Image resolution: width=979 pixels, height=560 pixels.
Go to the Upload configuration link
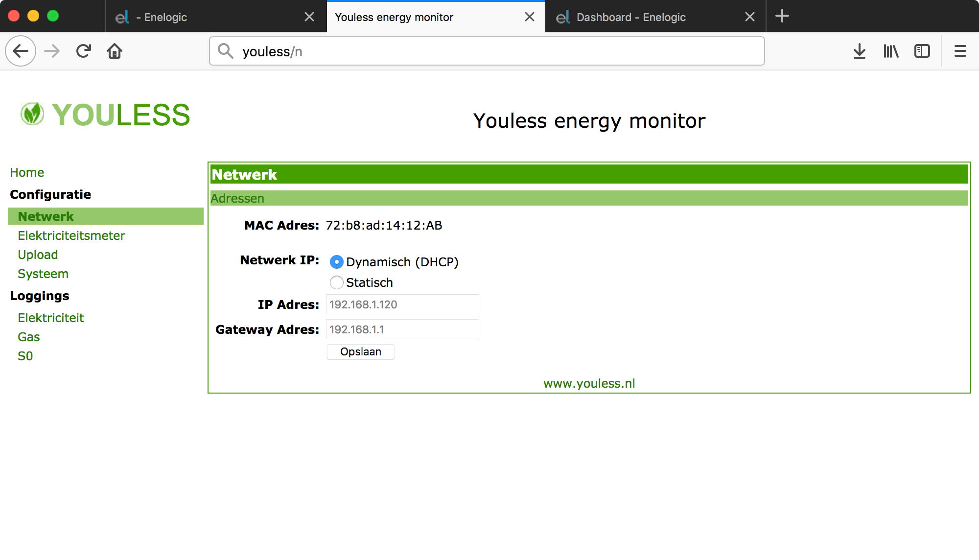pos(38,255)
